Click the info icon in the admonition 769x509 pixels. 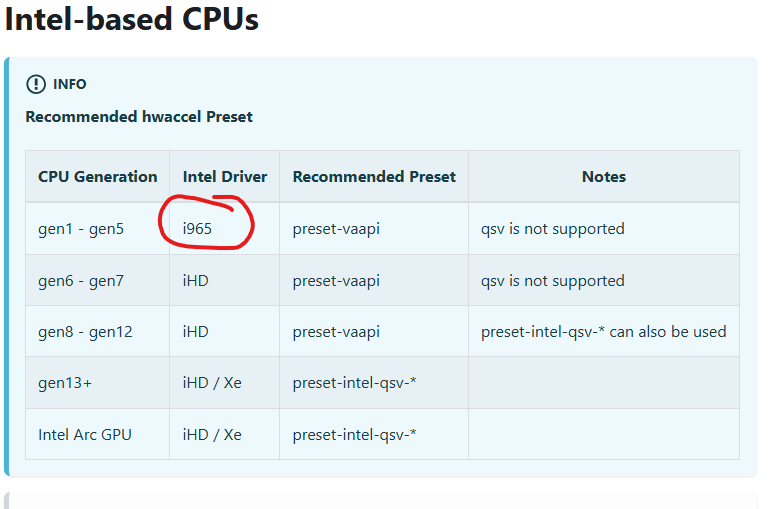coord(36,84)
